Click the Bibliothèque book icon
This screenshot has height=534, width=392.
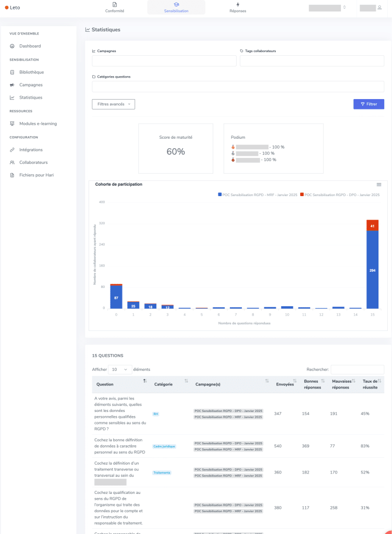(13, 72)
